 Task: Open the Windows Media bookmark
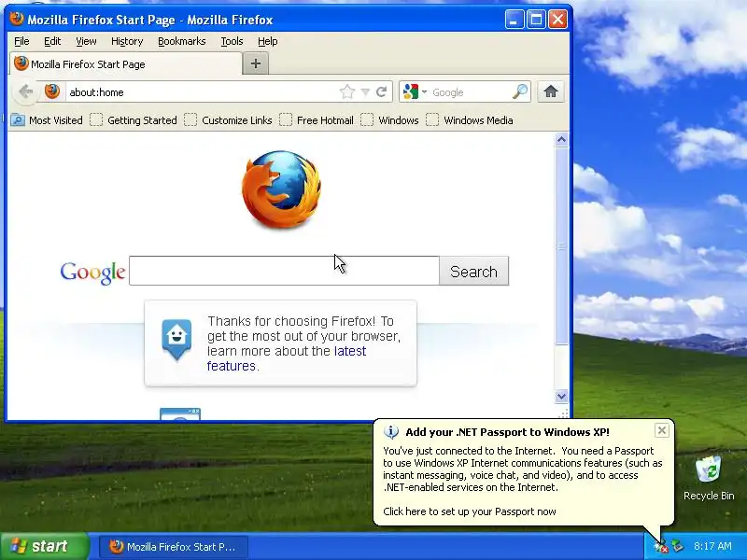470,120
